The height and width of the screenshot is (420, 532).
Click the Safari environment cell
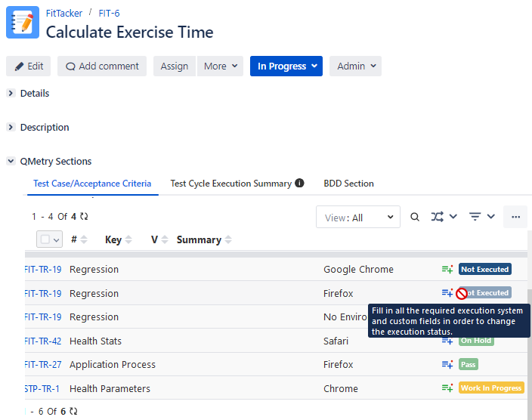point(336,341)
